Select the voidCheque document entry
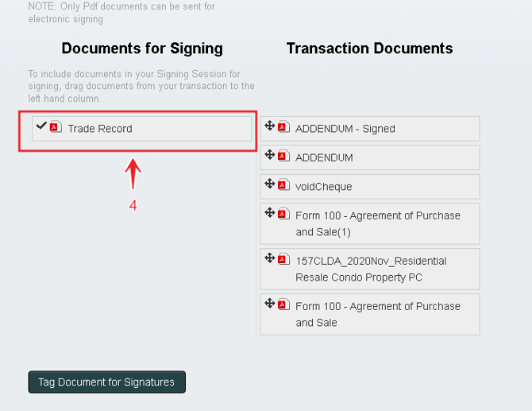 (323, 187)
